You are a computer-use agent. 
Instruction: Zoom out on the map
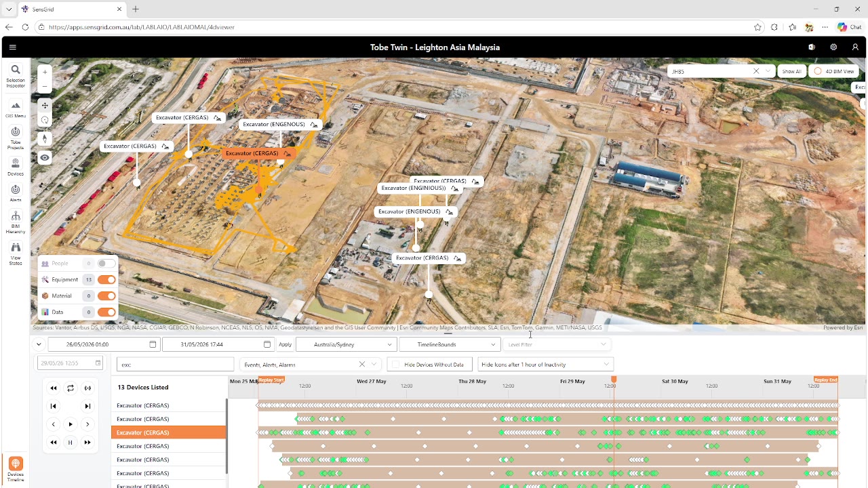click(45, 86)
